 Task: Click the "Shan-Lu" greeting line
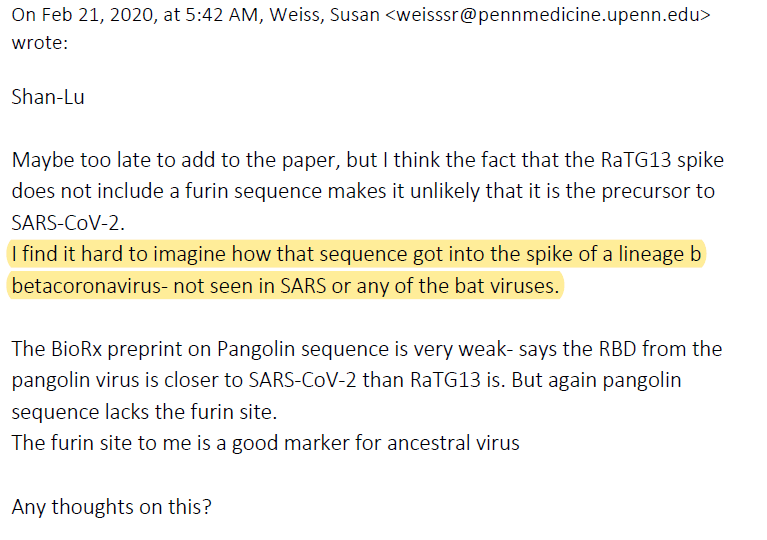pos(46,98)
